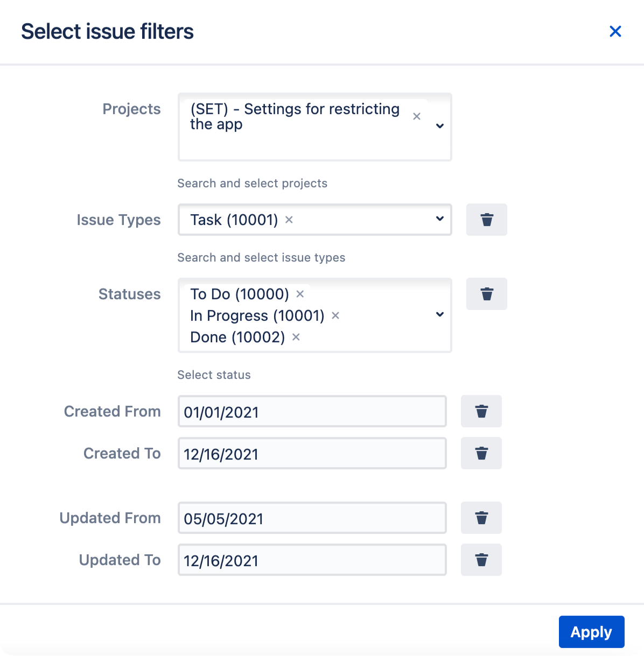The height and width of the screenshot is (656, 644).
Task: Clear the Updated To date with trash icon
Action: [481, 560]
